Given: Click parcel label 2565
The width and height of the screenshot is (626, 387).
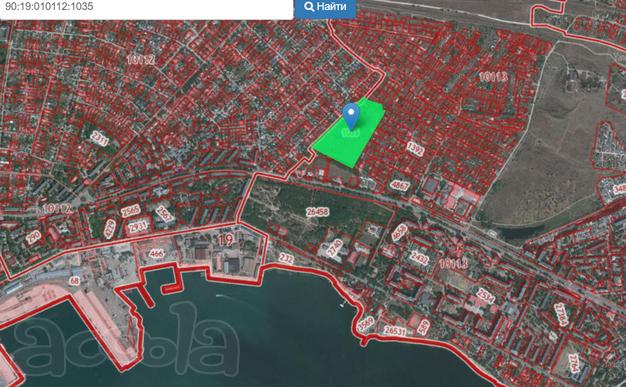Looking at the screenshot, I should coord(131,210).
